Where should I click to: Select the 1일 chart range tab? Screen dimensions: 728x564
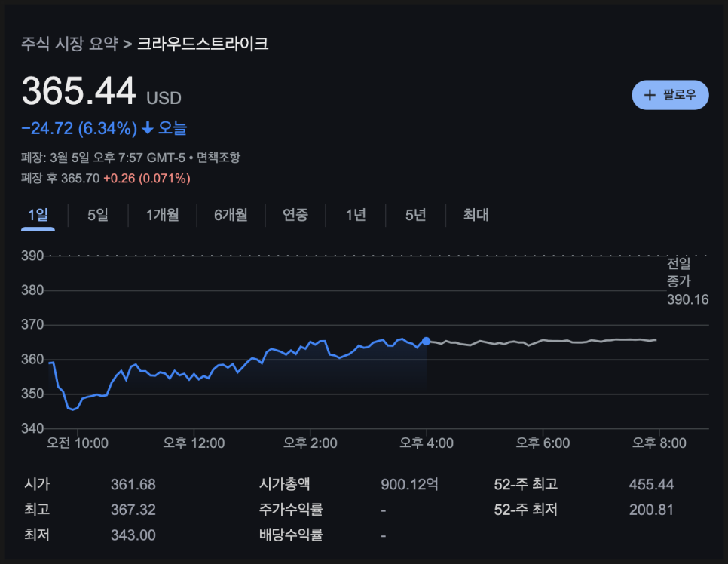pyautogui.click(x=38, y=215)
